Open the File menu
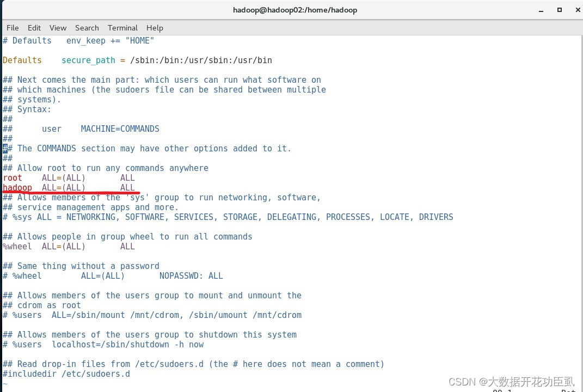This screenshot has height=392, width=583. [12, 28]
